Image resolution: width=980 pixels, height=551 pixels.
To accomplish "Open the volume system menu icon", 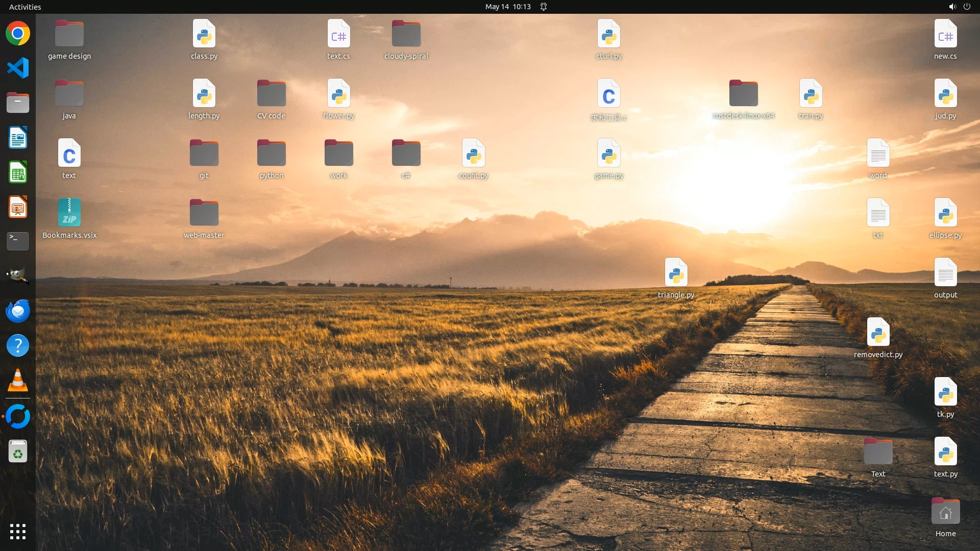I will pyautogui.click(x=952, y=7).
